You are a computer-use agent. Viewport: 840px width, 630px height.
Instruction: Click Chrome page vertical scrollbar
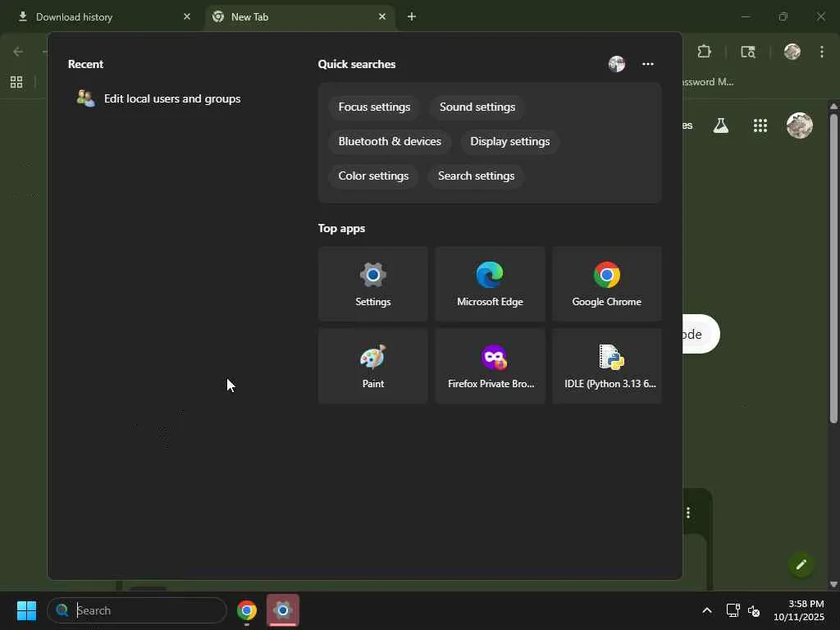pyautogui.click(x=833, y=268)
